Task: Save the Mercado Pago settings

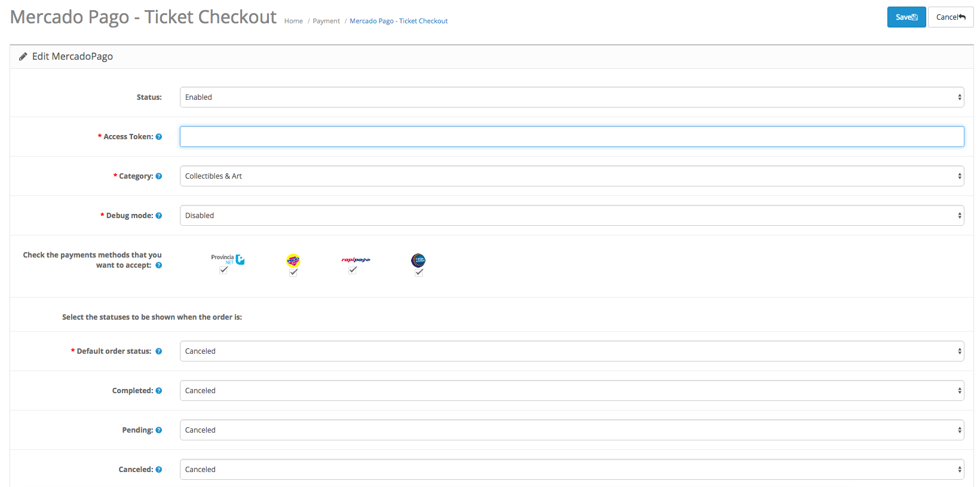Action: (x=906, y=17)
